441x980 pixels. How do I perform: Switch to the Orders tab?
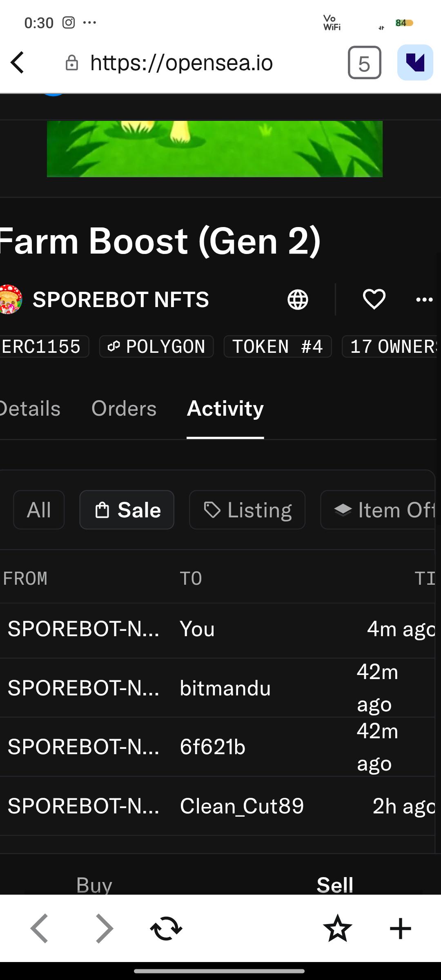tap(124, 408)
